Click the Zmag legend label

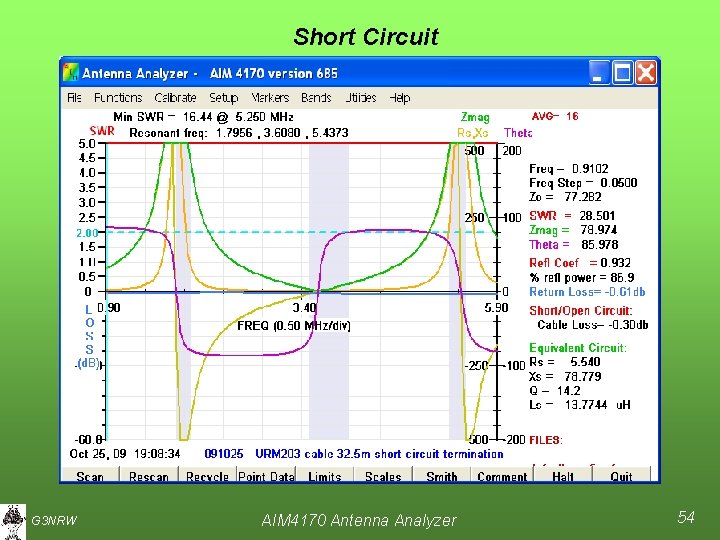475,118
